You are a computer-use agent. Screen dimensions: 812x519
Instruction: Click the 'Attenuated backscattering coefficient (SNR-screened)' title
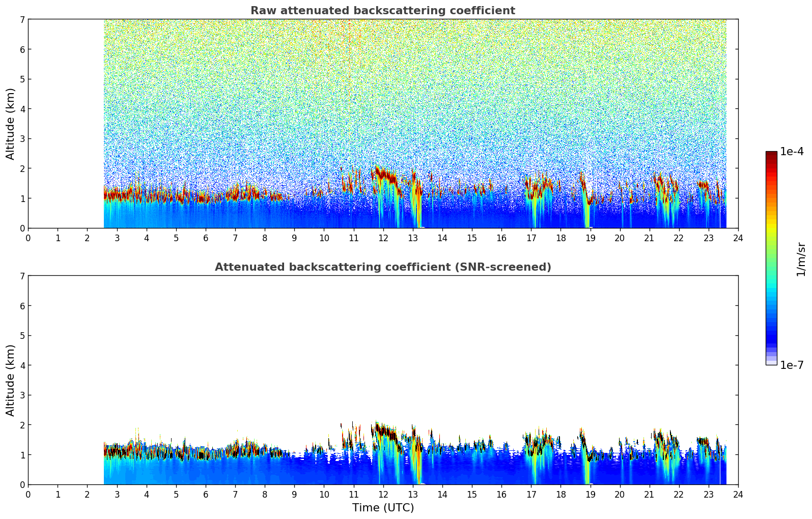(x=382, y=267)
